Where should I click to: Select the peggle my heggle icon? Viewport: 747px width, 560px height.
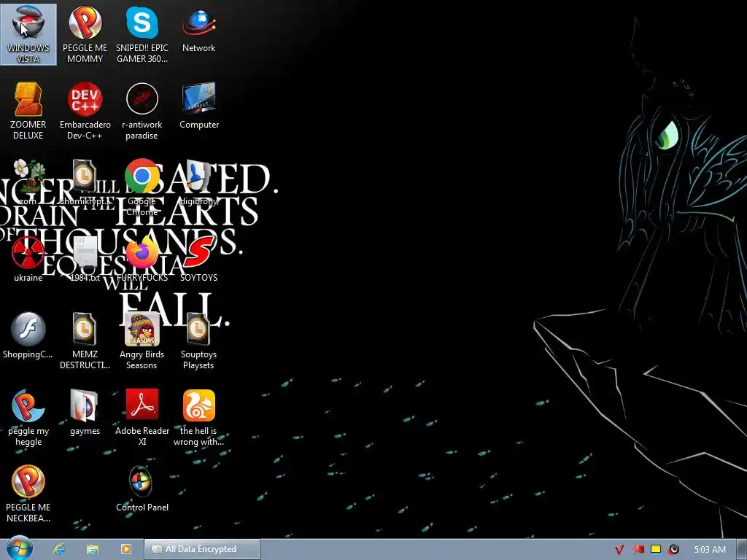tap(28, 418)
